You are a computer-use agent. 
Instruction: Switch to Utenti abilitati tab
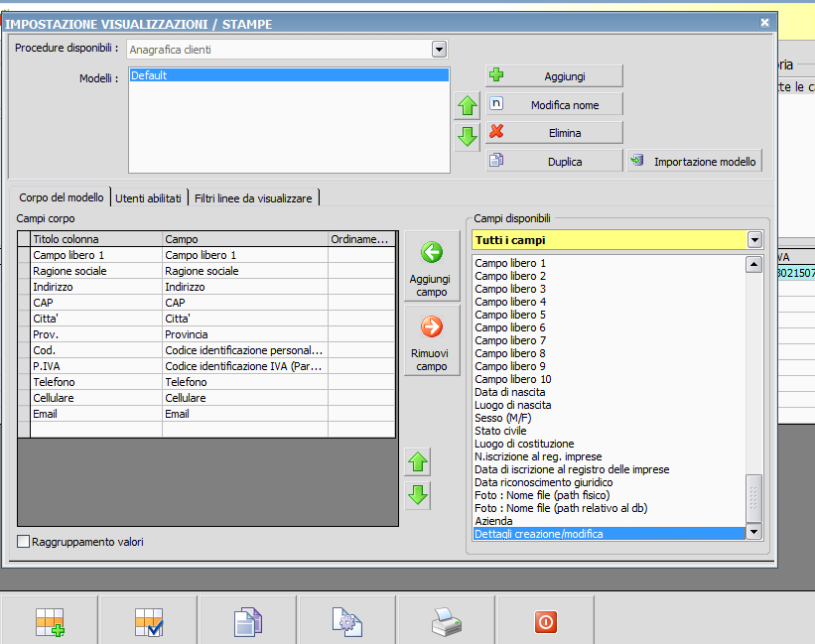(x=148, y=198)
